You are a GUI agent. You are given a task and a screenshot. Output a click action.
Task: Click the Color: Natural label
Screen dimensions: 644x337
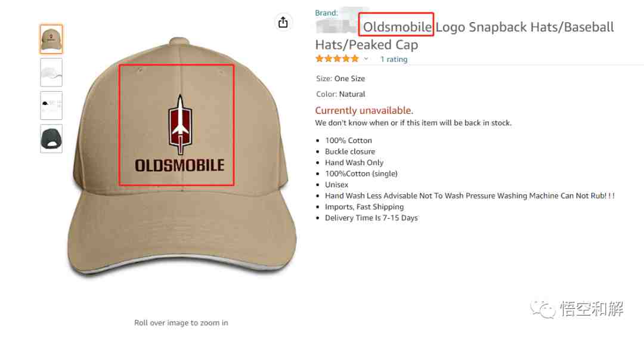(x=340, y=94)
